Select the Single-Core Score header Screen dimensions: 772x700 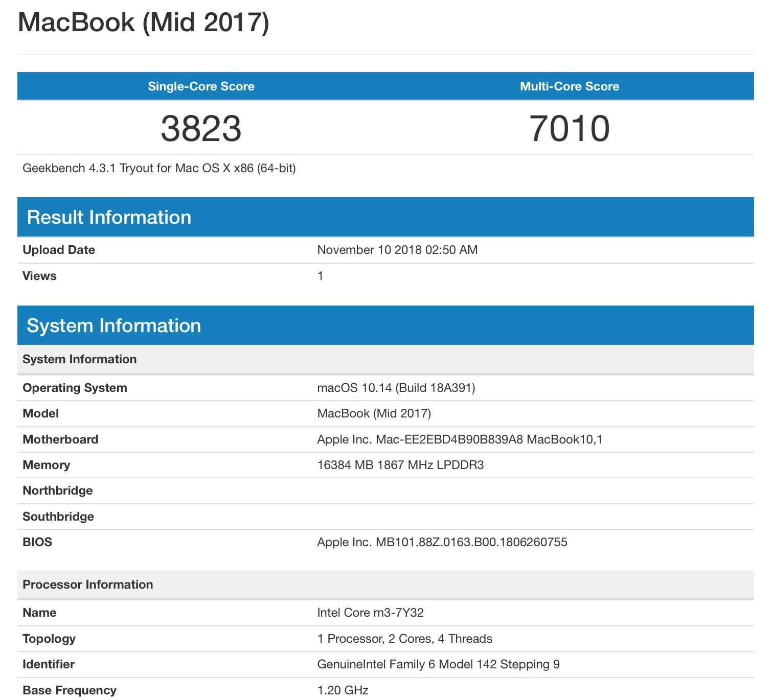point(201,86)
